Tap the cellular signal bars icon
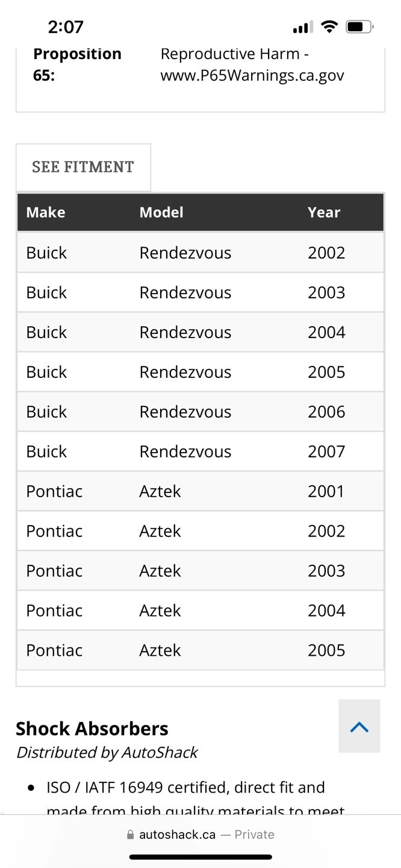This screenshot has width=401, height=868. coord(303,27)
